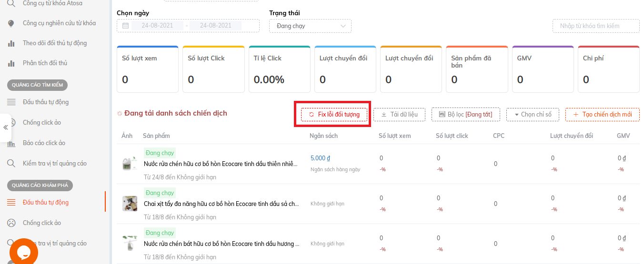
Task: Select Đấu thầu tự động under Quảng cáo khám phá
Action: click(x=46, y=202)
